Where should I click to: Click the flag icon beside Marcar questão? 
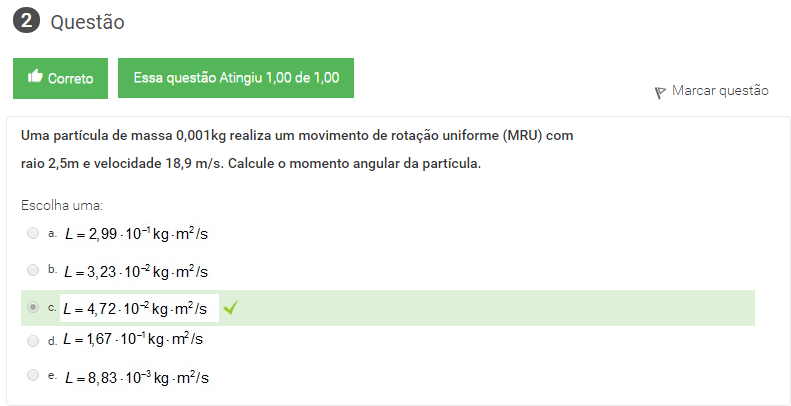pos(660,92)
